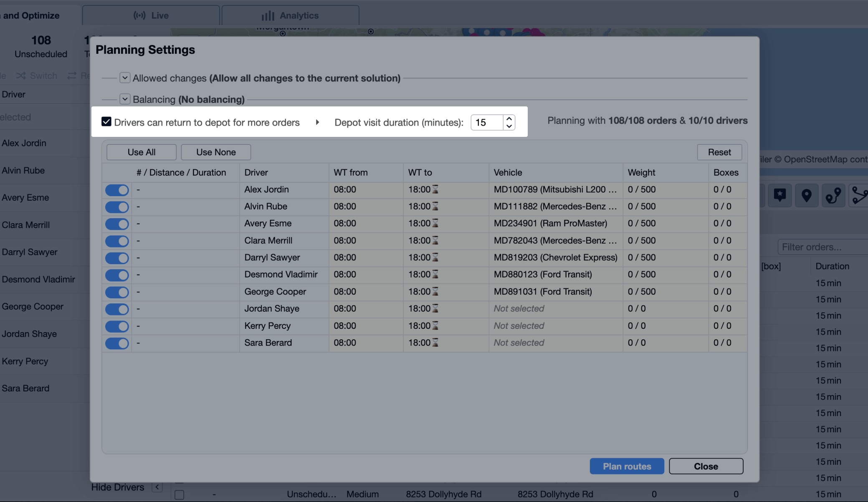Click the two-pin route path icon
868x502 pixels.
[833, 195]
